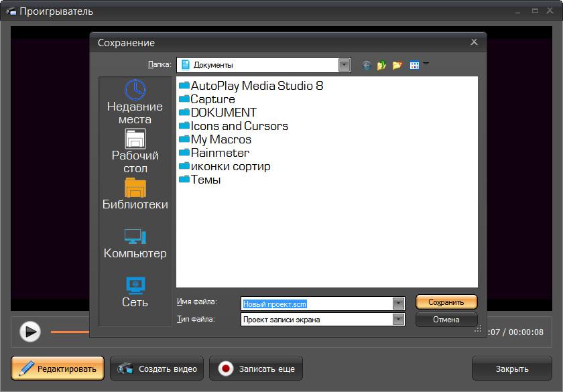Open Desktop location in sidebar
This screenshot has width=563, height=392.
[135, 151]
